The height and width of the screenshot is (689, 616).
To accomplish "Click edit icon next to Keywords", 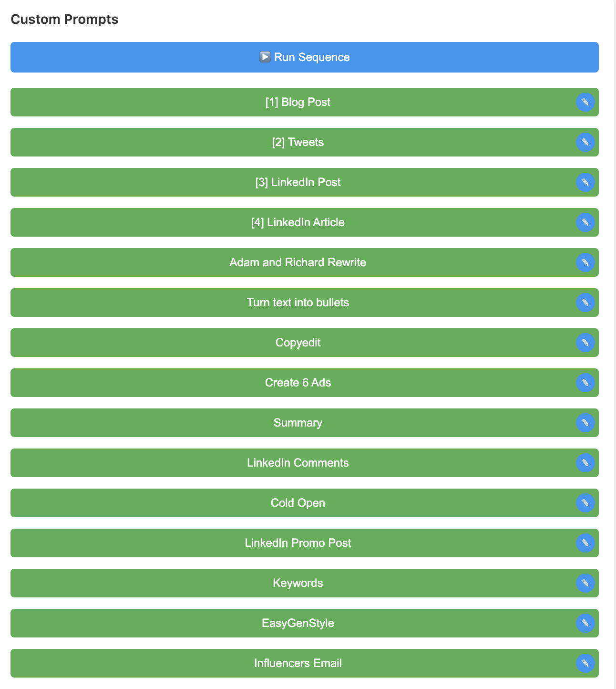I will (x=585, y=583).
